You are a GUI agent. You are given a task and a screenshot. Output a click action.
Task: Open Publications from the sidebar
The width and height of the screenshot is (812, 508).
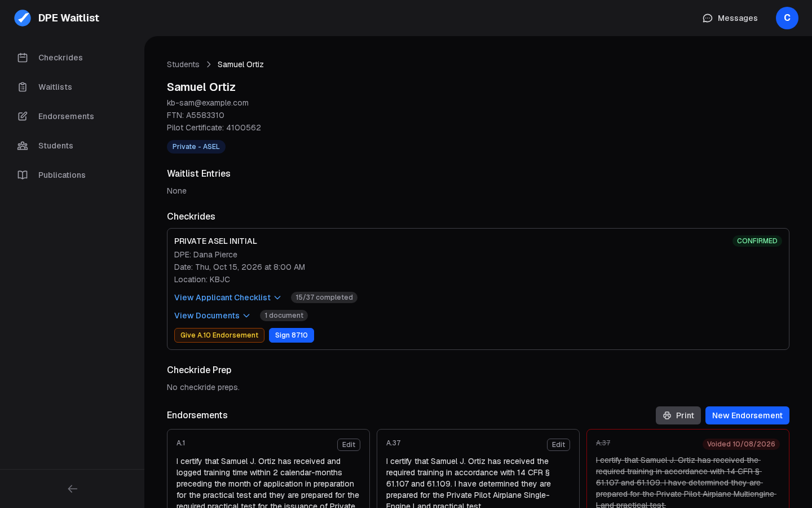(x=62, y=175)
